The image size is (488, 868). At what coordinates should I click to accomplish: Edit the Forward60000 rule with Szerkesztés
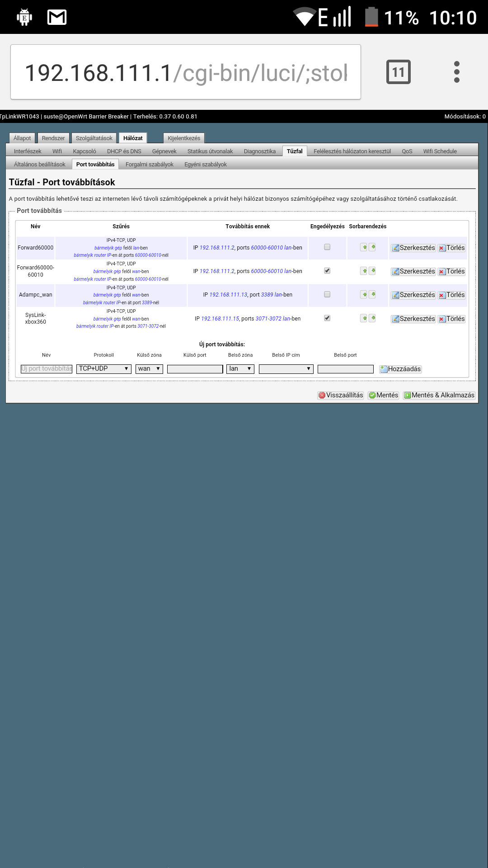tap(413, 248)
